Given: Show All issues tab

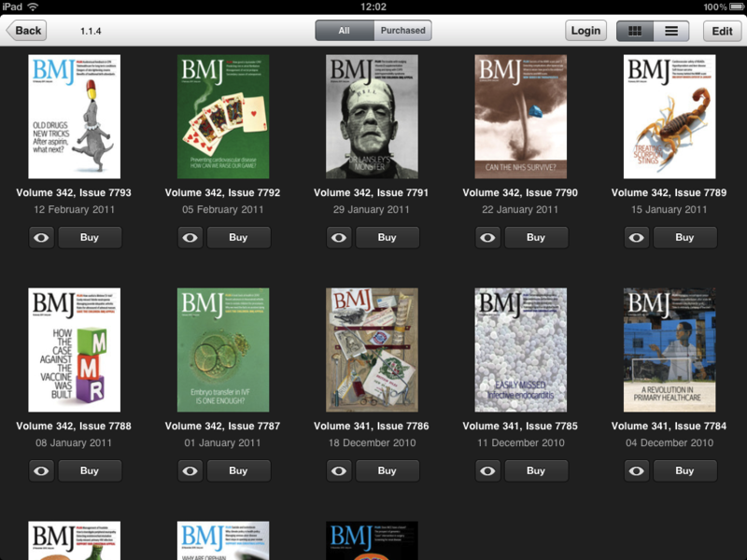Looking at the screenshot, I should [x=344, y=31].
